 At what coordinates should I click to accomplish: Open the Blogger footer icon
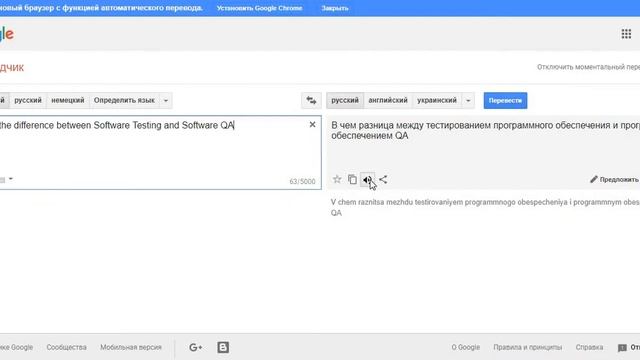tap(223, 347)
